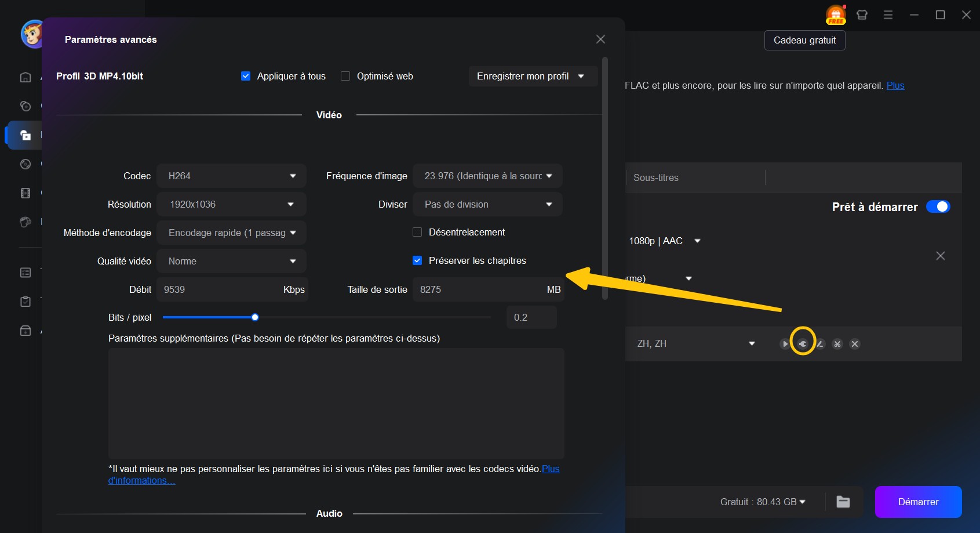Open the output folder icon

click(843, 502)
